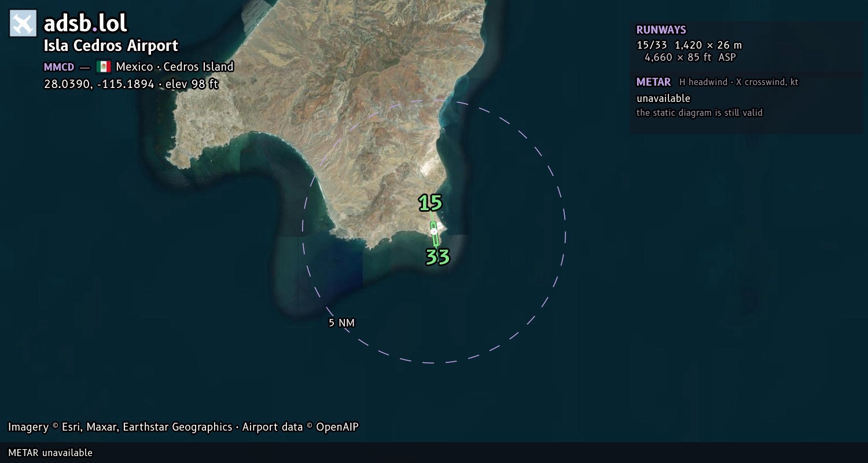
Task: Click the MMCD airport code
Action: (59, 67)
